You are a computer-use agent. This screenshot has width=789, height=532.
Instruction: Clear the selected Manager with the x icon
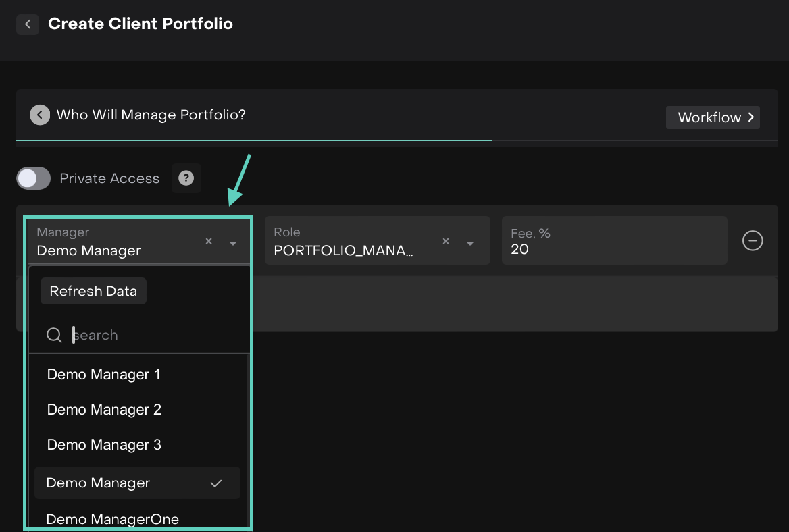tap(209, 242)
